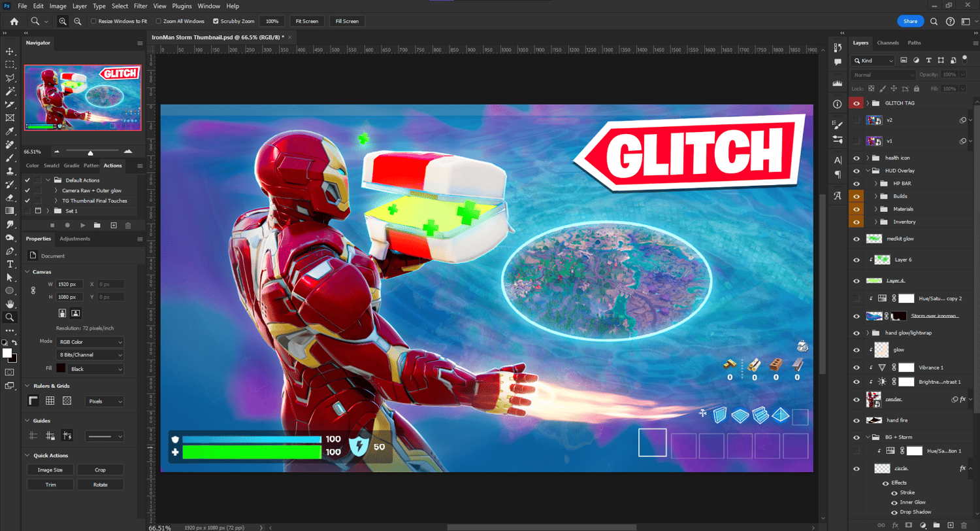Hide the medkit glow layer
This screenshot has height=531, width=980.
tap(856, 239)
